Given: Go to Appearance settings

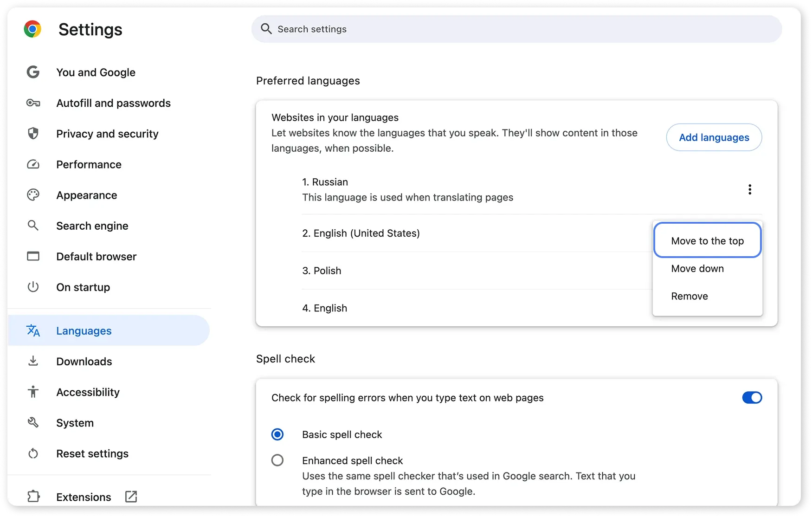Looking at the screenshot, I should coord(86,195).
